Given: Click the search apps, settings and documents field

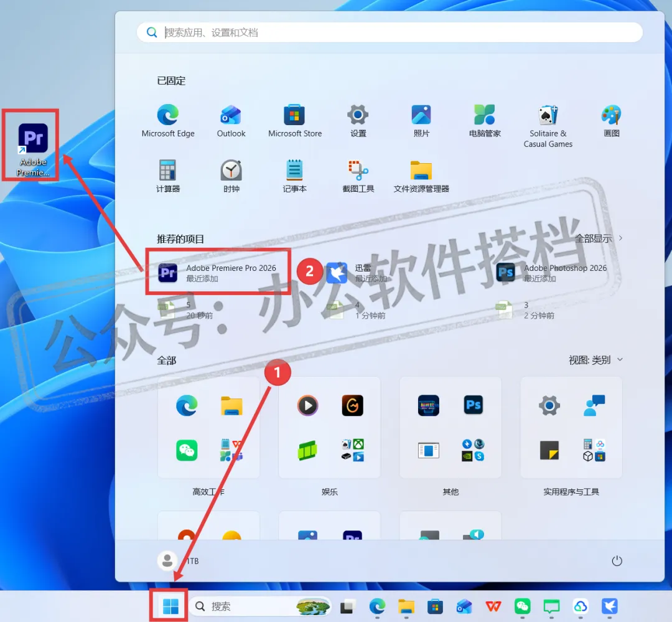Looking at the screenshot, I should (x=390, y=32).
